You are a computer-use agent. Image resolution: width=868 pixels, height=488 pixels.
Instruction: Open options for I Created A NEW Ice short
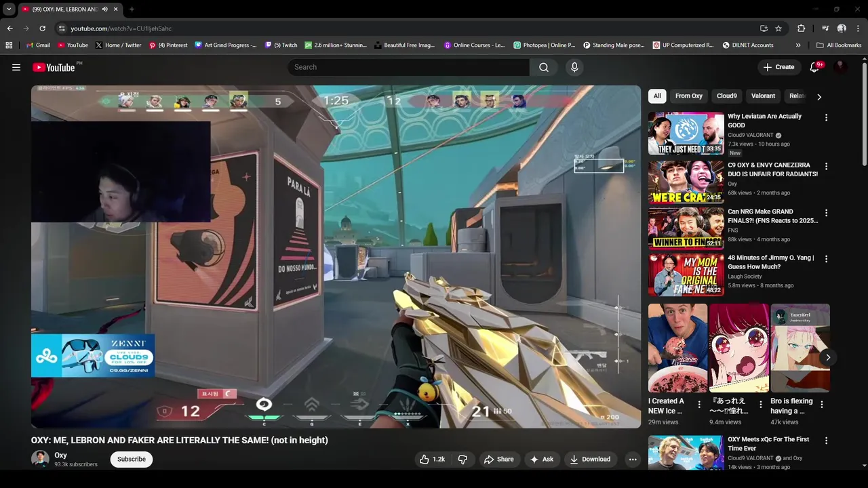pos(699,405)
